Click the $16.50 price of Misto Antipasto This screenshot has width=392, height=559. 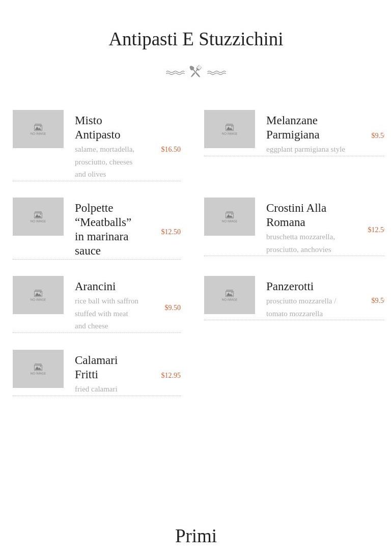click(171, 149)
